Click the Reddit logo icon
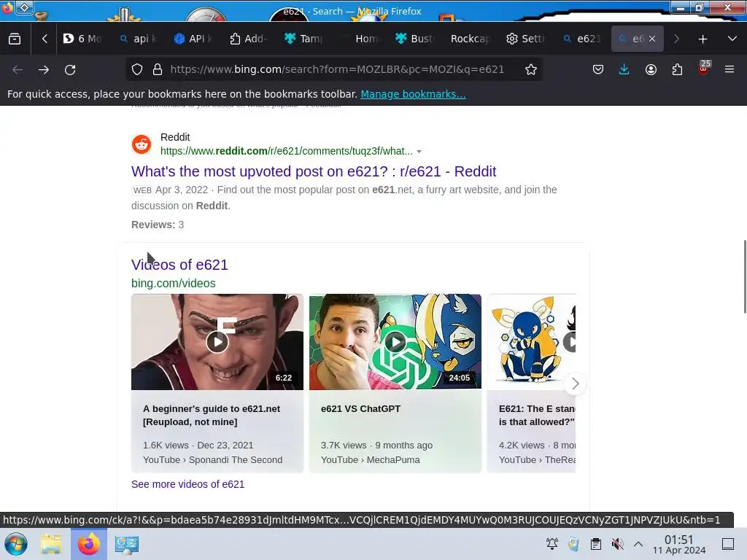747x560 pixels. pos(142,144)
